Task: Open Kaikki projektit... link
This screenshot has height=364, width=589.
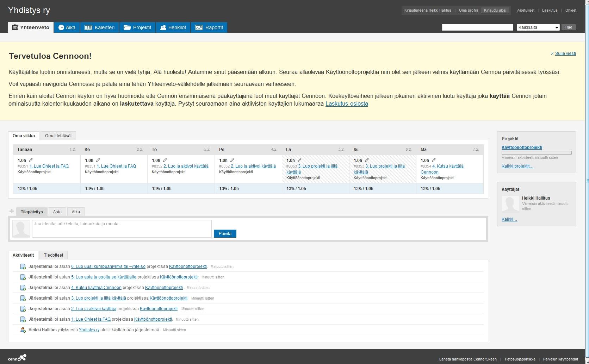Action: pos(517,166)
